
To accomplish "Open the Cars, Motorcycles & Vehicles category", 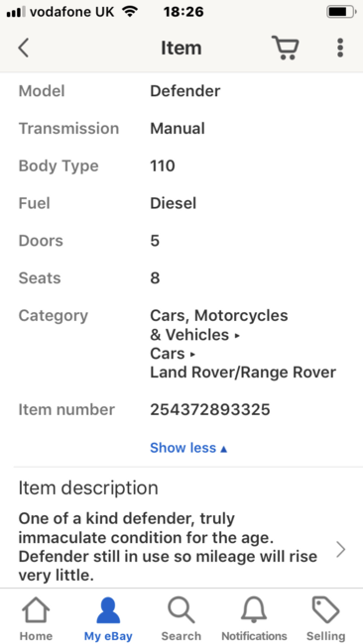I will [219, 325].
